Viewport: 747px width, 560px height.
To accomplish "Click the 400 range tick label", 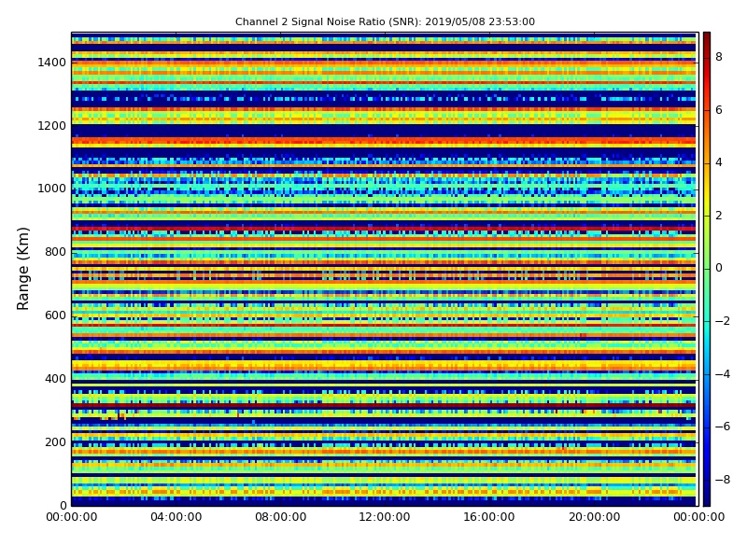I will click(55, 379).
